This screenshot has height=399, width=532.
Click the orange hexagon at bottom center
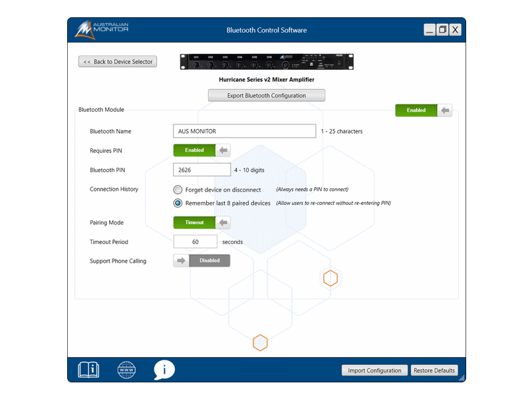[260, 343]
